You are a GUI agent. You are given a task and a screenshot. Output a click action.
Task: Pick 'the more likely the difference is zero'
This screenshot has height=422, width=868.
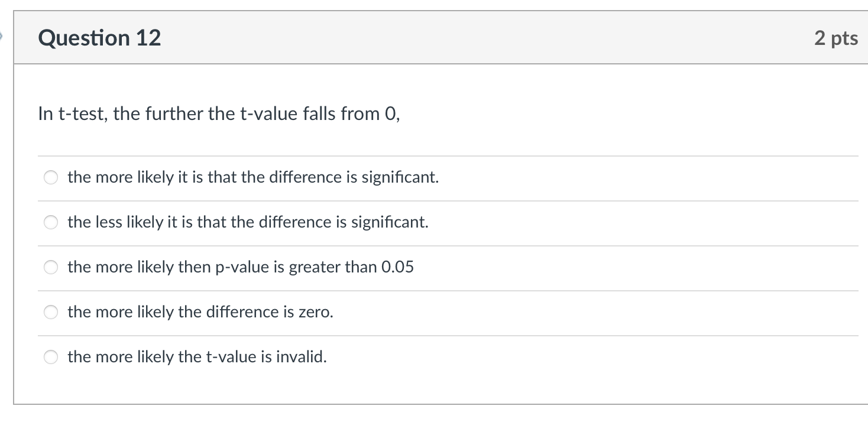coord(51,312)
